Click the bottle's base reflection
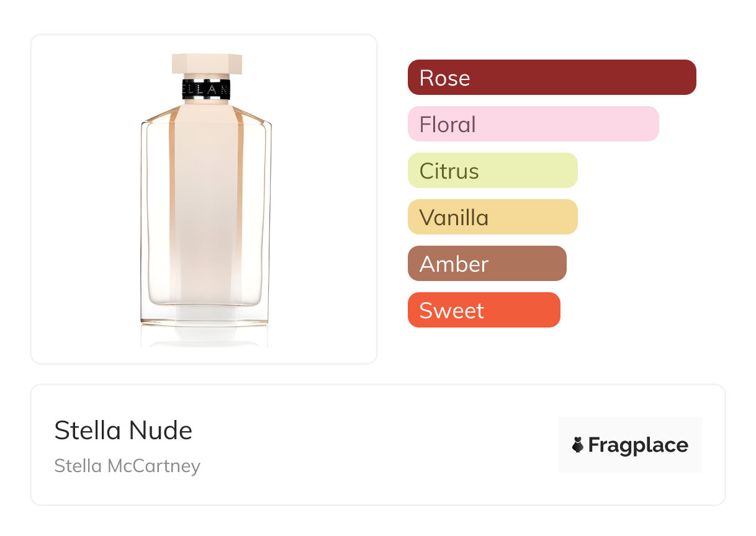Viewport: 756px width, 536px height. (x=205, y=337)
